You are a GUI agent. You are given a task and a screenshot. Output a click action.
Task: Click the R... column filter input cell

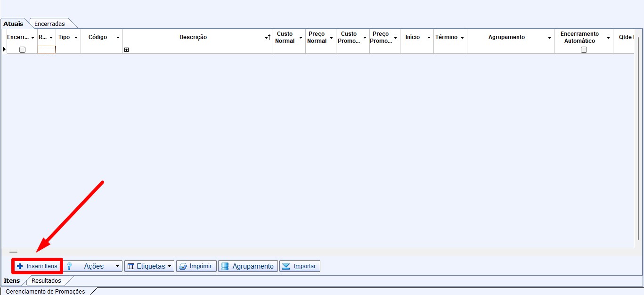tap(47, 49)
